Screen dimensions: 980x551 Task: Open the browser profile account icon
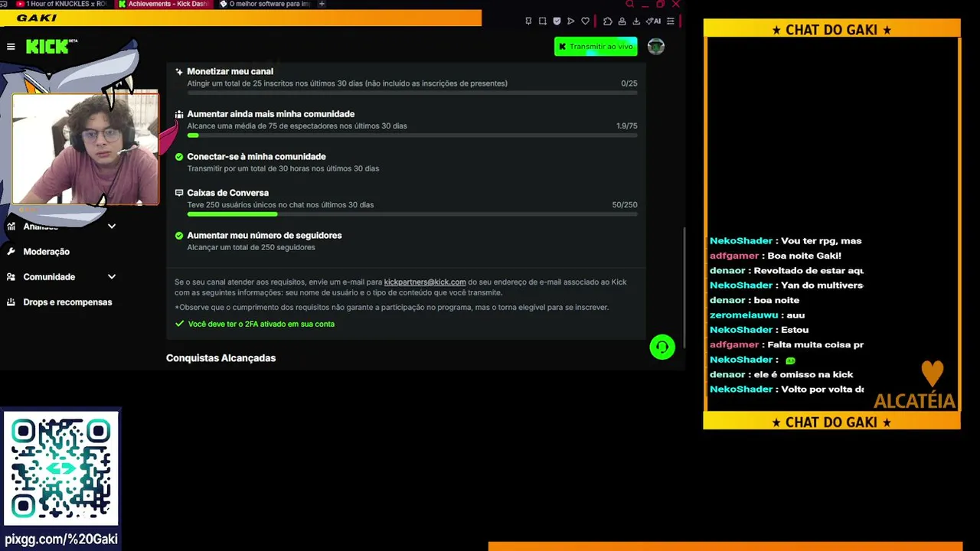coord(622,21)
